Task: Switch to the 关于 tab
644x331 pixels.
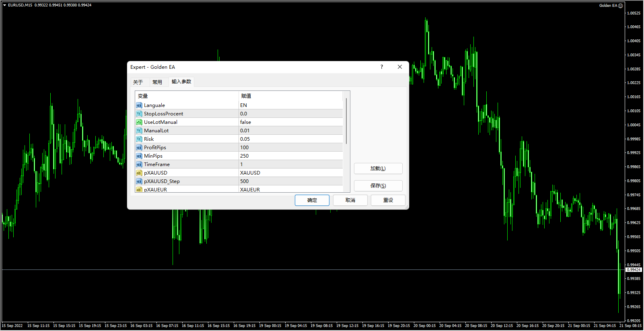Action: pos(138,82)
